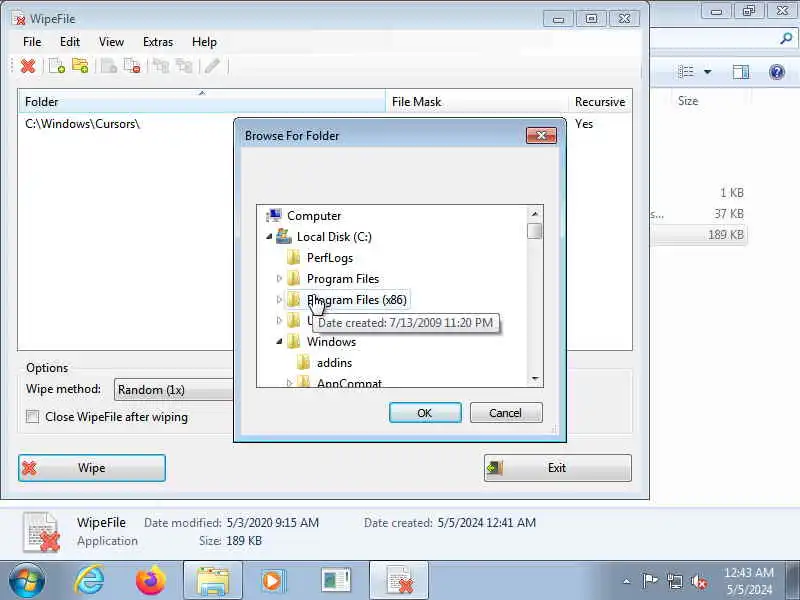Click the Wipe button
The width and height of the screenshot is (800, 600).
92,468
